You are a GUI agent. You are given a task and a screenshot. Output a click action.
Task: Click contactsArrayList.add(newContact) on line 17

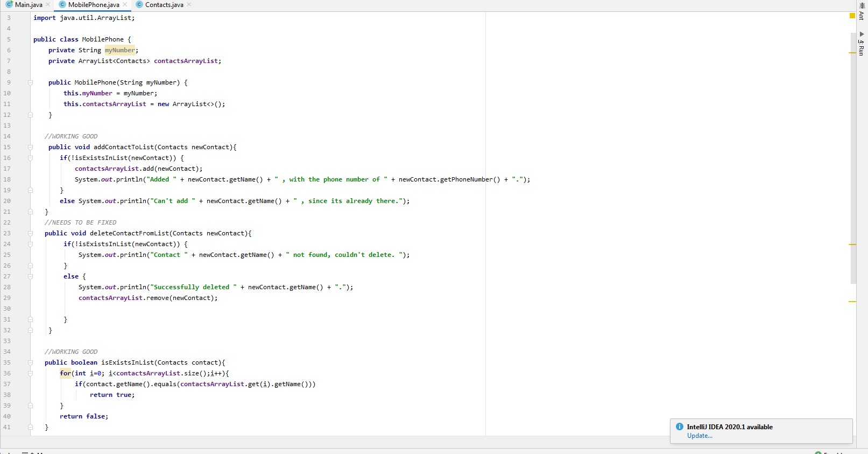coord(138,169)
